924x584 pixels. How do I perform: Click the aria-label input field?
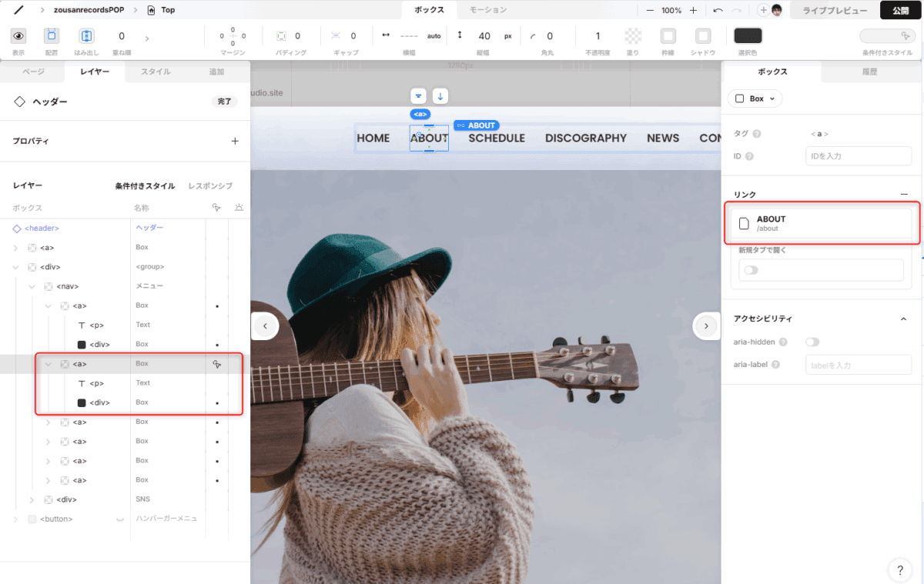click(x=858, y=365)
